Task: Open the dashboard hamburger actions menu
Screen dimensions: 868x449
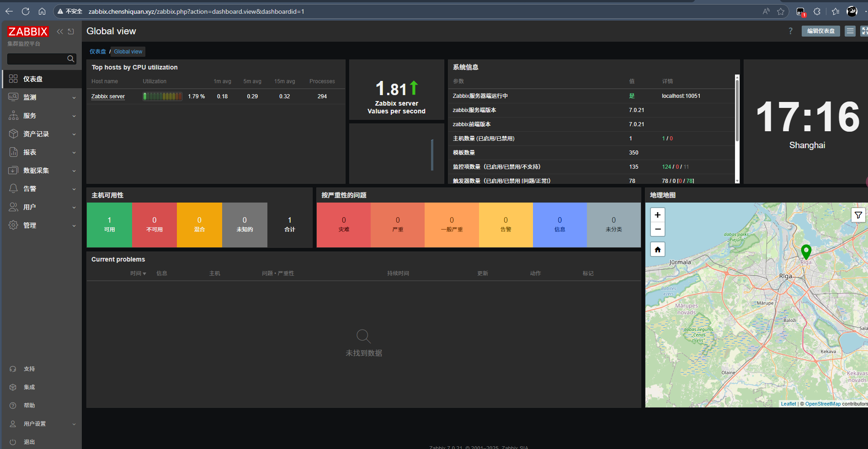Action: point(850,31)
